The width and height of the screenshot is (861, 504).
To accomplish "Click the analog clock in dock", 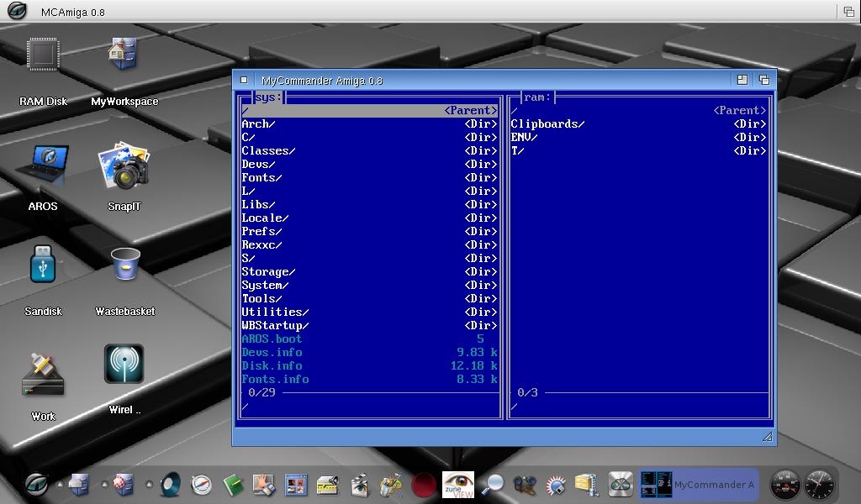I will [x=819, y=485].
